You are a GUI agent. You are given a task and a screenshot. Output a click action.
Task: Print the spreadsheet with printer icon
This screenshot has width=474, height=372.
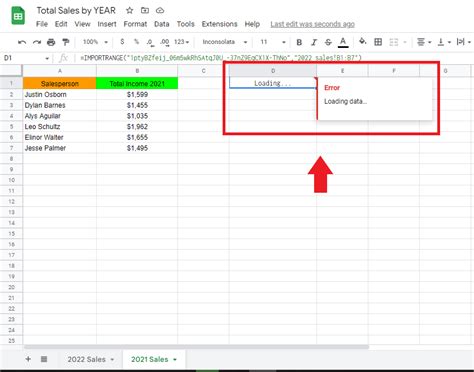click(51, 42)
